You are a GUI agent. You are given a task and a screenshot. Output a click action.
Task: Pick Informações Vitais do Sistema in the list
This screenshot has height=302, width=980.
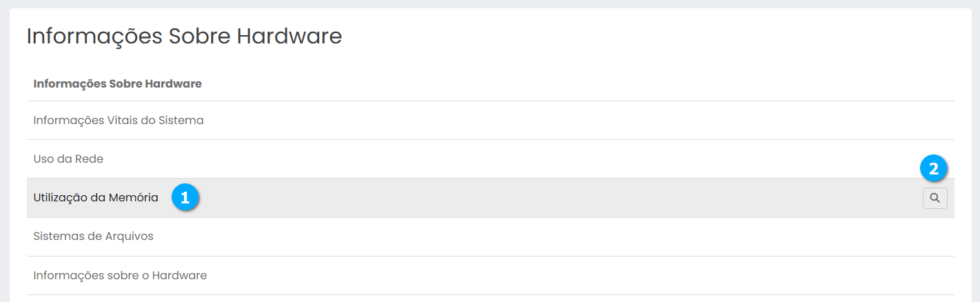(x=119, y=121)
